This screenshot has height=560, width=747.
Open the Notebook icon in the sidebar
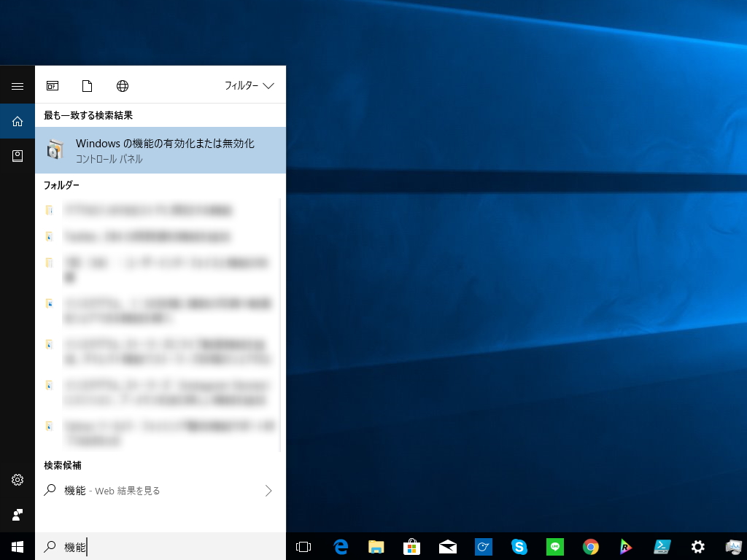(x=17, y=155)
